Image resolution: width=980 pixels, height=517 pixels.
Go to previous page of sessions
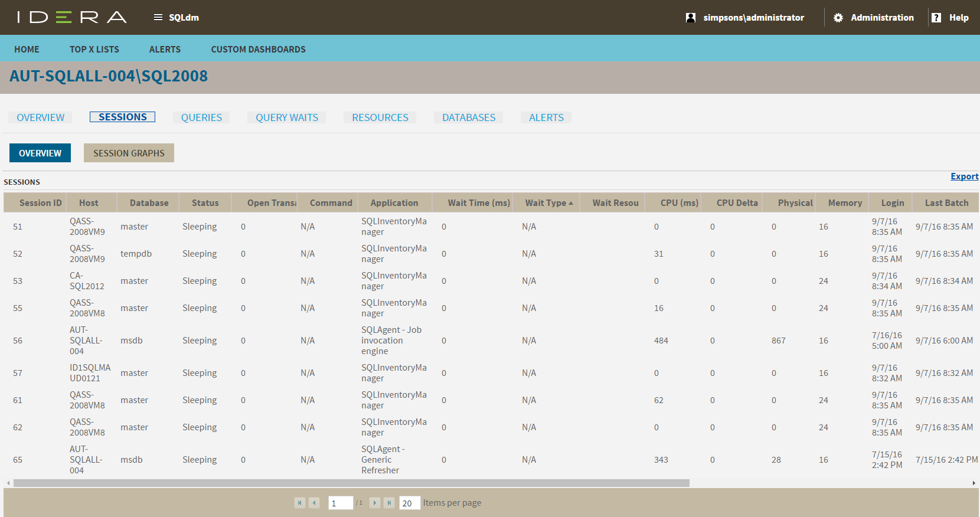tap(315, 503)
